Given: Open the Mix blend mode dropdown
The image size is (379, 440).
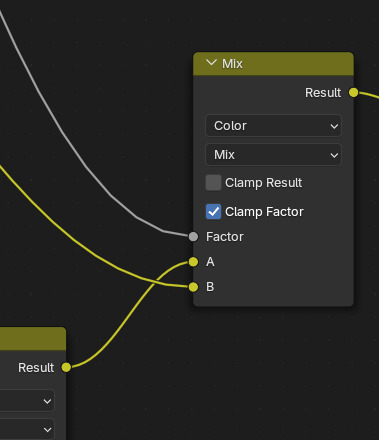Looking at the screenshot, I should (273, 155).
